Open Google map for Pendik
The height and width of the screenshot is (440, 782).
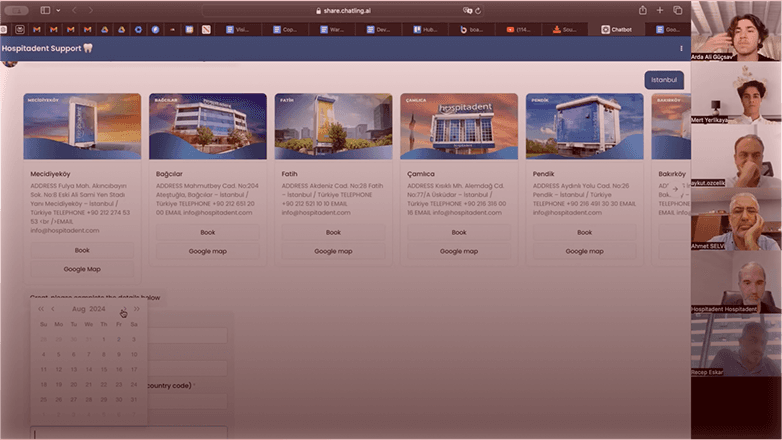(x=585, y=251)
